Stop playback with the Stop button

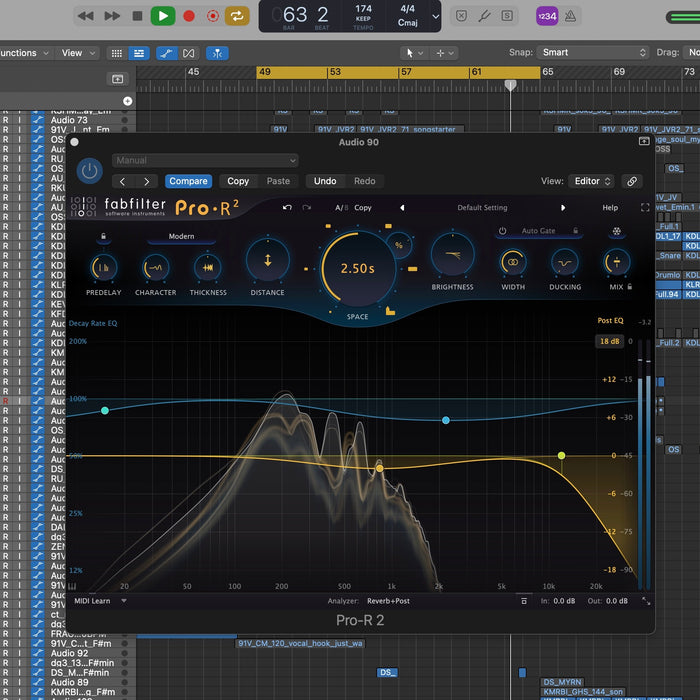(138, 17)
